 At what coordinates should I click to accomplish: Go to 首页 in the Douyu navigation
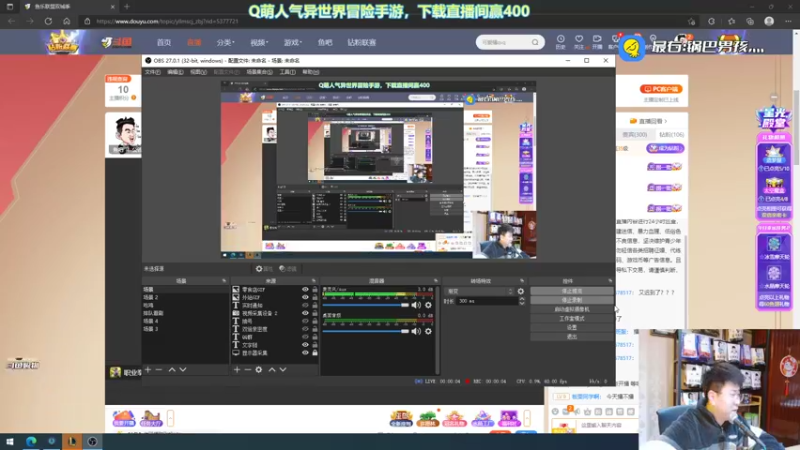164,42
